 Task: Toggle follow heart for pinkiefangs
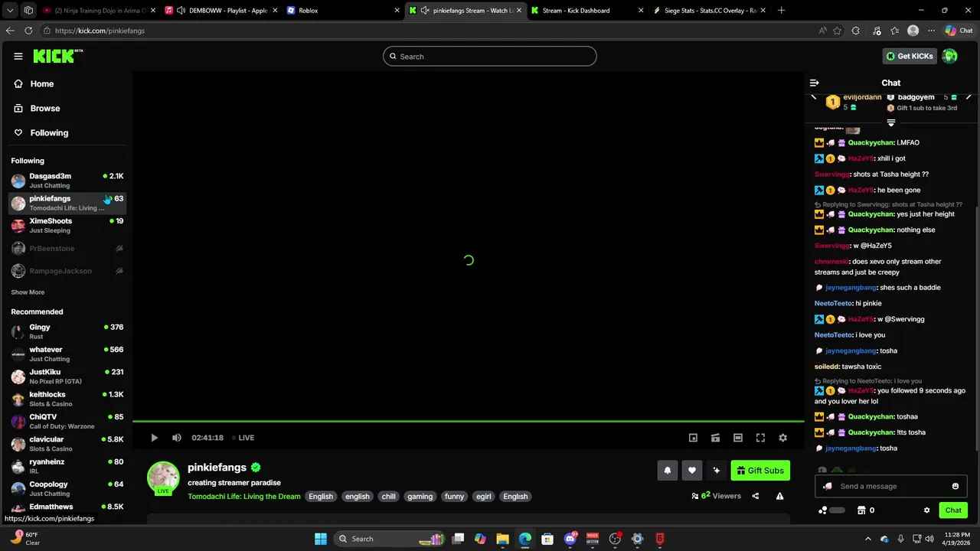[x=691, y=471]
